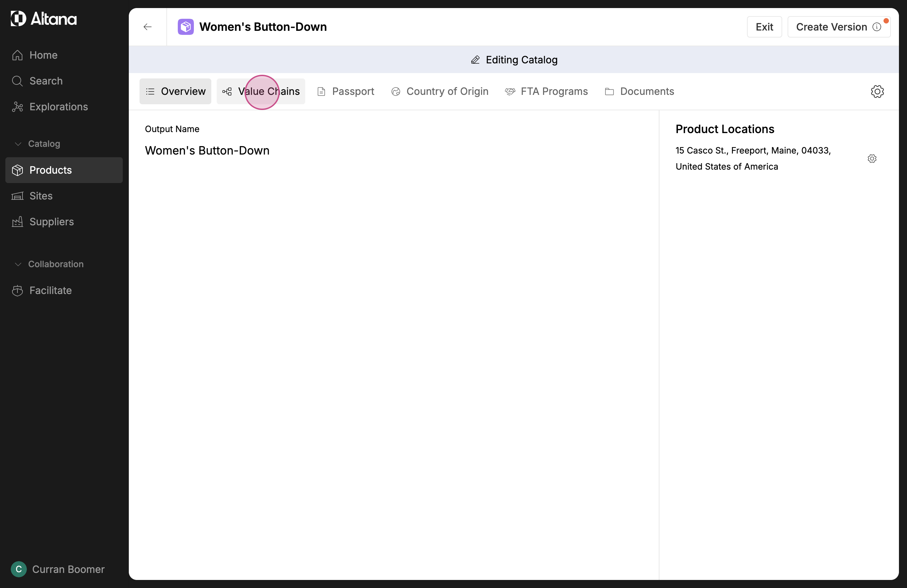Click the Create Version info icon
907x588 pixels.
(x=876, y=27)
